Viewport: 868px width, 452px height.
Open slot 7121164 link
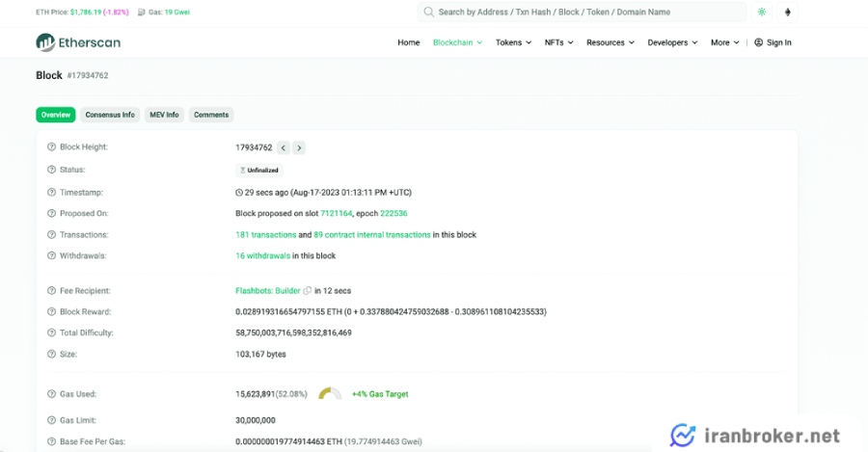click(x=336, y=214)
